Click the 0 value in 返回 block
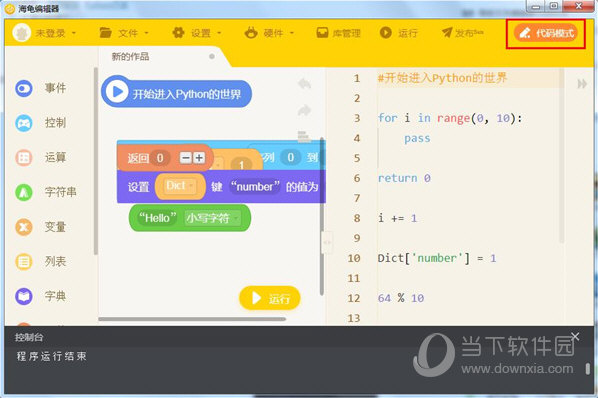 point(160,158)
